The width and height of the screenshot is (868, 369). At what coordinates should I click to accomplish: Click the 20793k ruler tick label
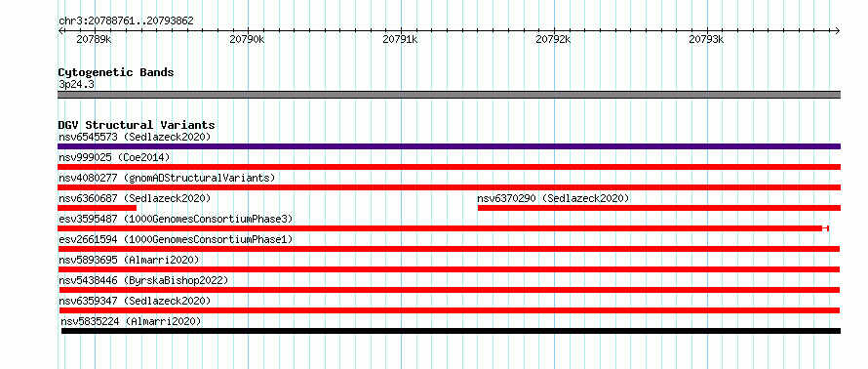[706, 39]
